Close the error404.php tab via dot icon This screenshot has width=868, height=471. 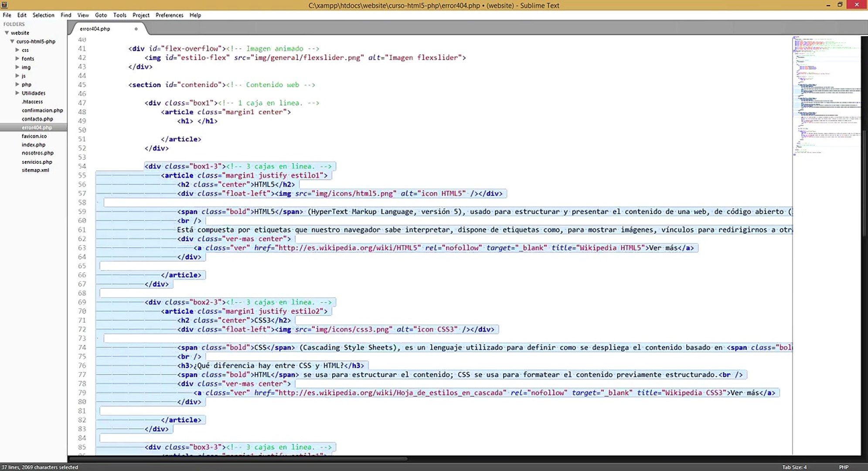[136, 29]
